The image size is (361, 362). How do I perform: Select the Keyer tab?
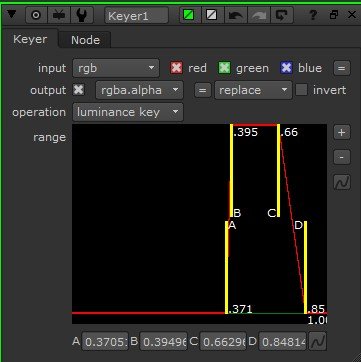(30, 39)
